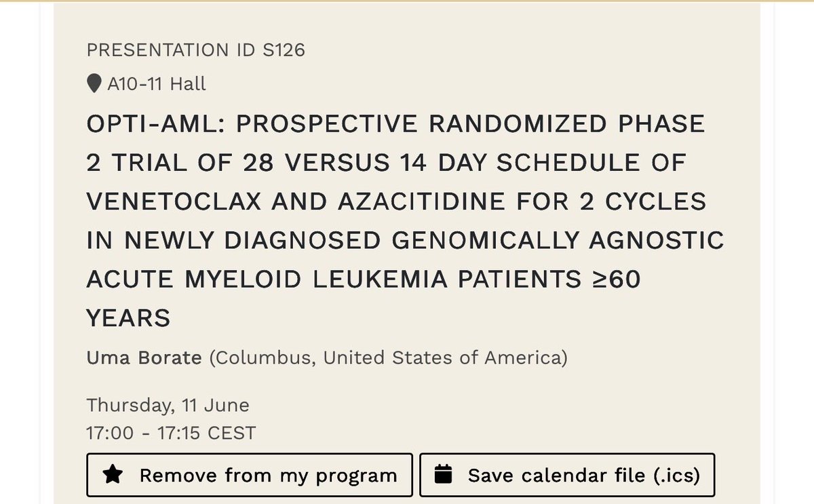Screen dimensions: 814x504
Task: Remove this session from my program
Action: 250,475
